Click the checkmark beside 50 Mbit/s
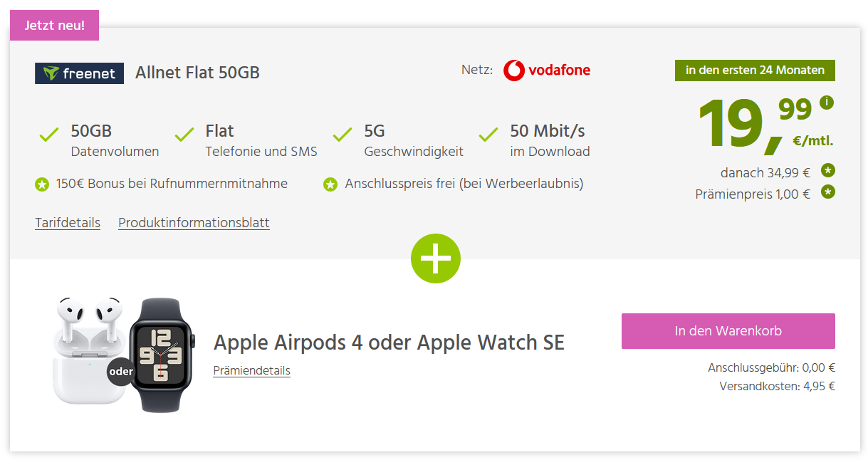Image resolution: width=868 pixels, height=465 pixels. (x=488, y=134)
